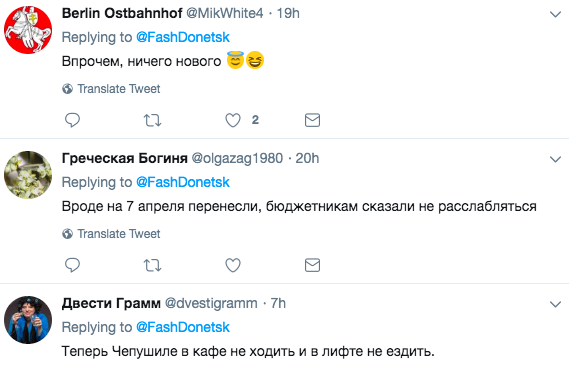
Task: Translate the tweet about 7 апреля
Action: (x=119, y=233)
